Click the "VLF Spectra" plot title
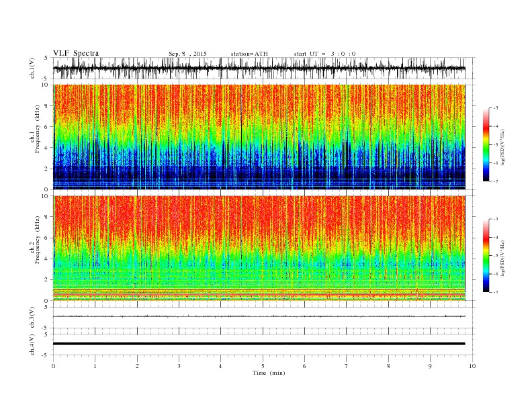Viewport: 532px width, 411px height. (76, 53)
